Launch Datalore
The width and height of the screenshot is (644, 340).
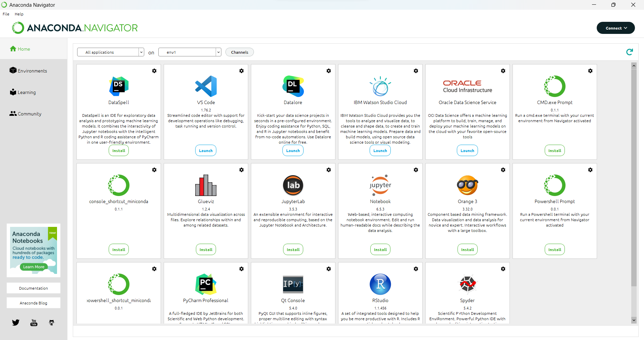pos(293,151)
